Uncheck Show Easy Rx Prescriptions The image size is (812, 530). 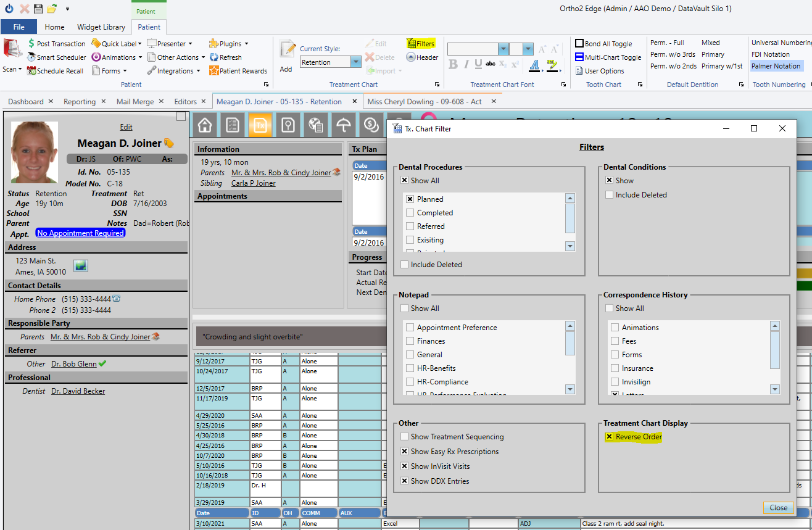(x=404, y=452)
